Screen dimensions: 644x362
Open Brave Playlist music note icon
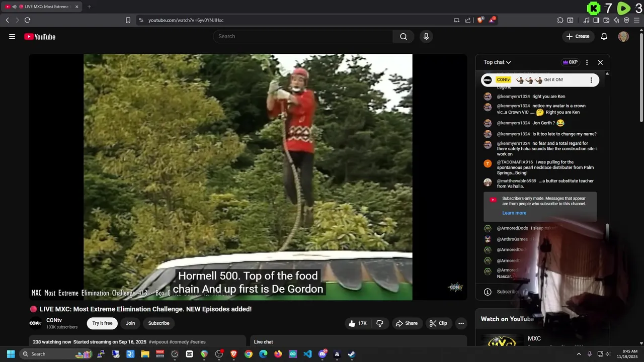[586, 20]
